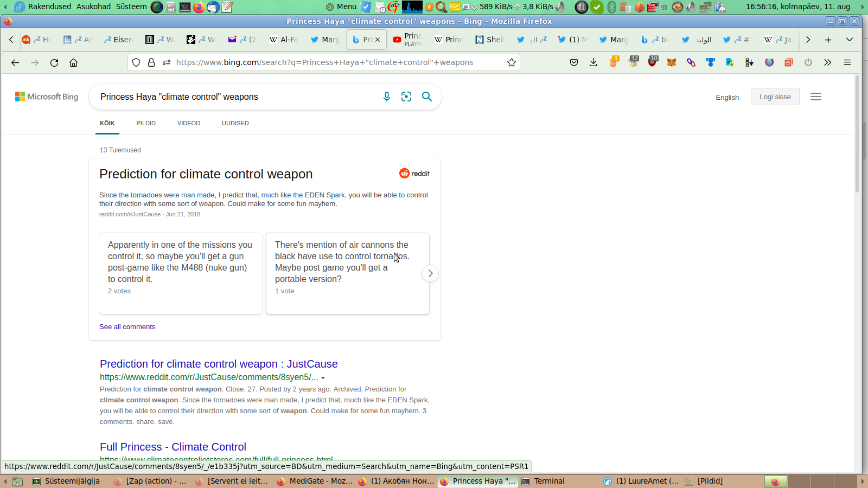Switch to Terminal in the taskbar
868x488 pixels.
point(543,481)
